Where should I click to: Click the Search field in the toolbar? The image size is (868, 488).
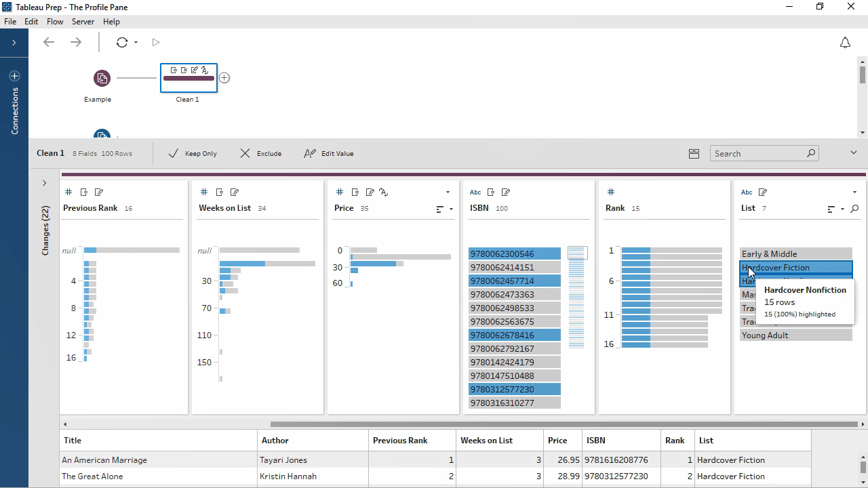[758, 154]
